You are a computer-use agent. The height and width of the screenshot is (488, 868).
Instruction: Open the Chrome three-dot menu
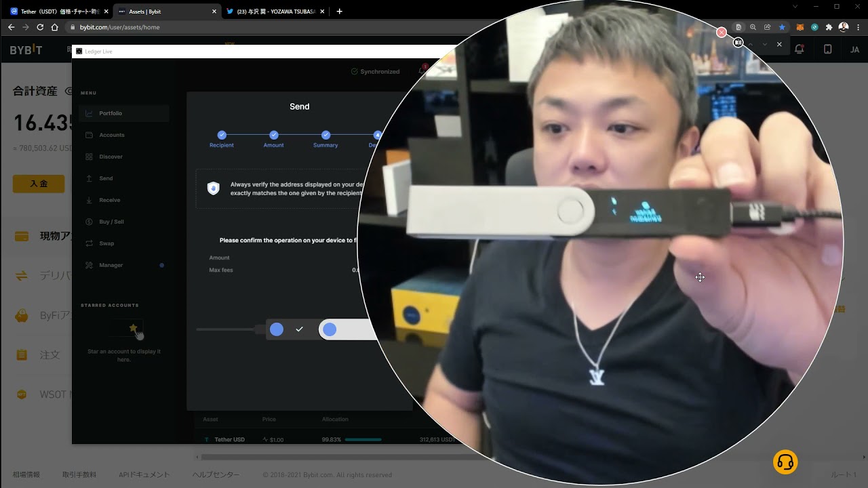point(858,27)
